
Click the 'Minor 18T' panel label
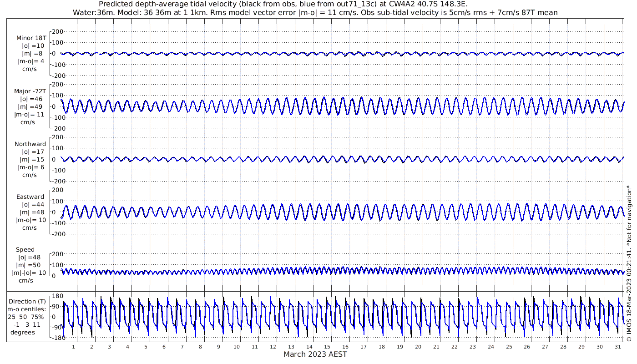[31, 38]
